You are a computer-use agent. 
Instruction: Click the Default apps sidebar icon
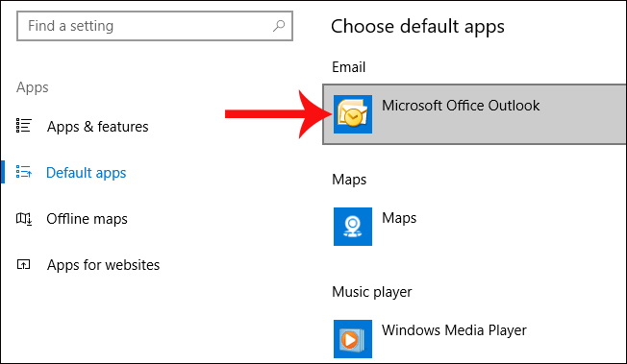click(24, 172)
